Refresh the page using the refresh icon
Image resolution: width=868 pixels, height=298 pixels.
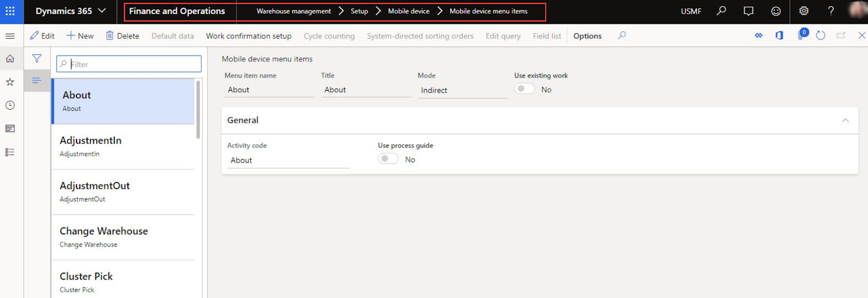pos(821,35)
